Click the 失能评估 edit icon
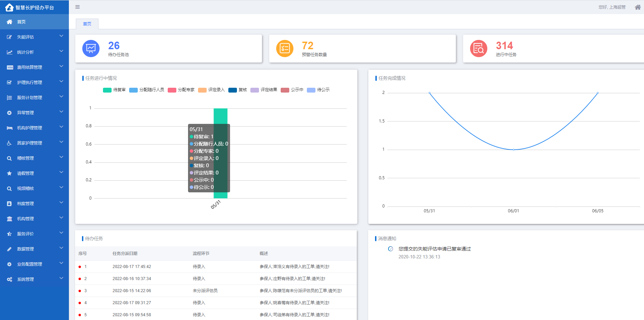The width and height of the screenshot is (644, 320). click(x=9, y=37)
